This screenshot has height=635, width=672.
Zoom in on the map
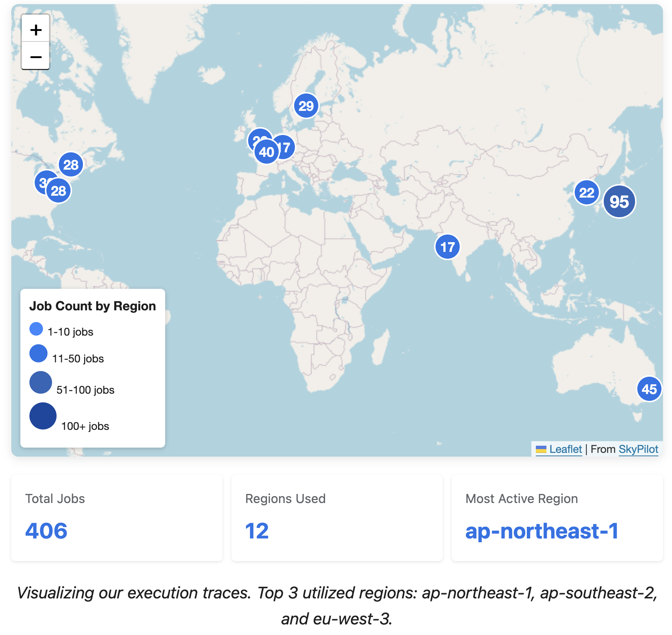35,29
